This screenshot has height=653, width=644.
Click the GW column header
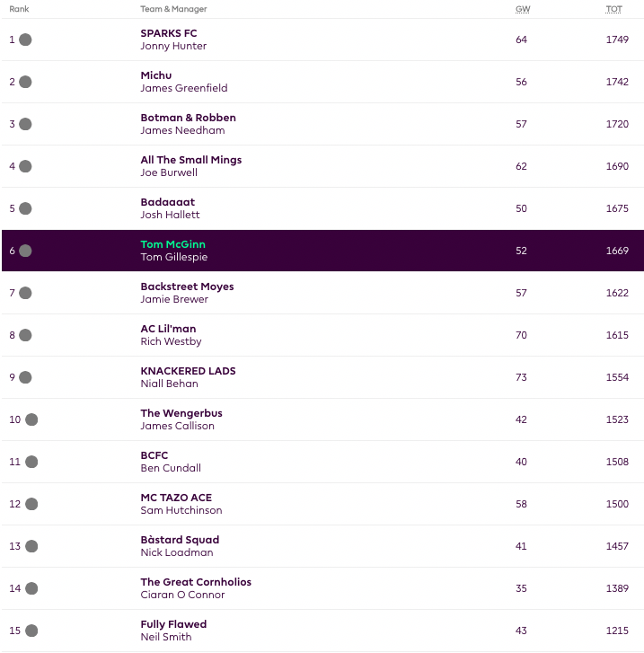(522, 9)
